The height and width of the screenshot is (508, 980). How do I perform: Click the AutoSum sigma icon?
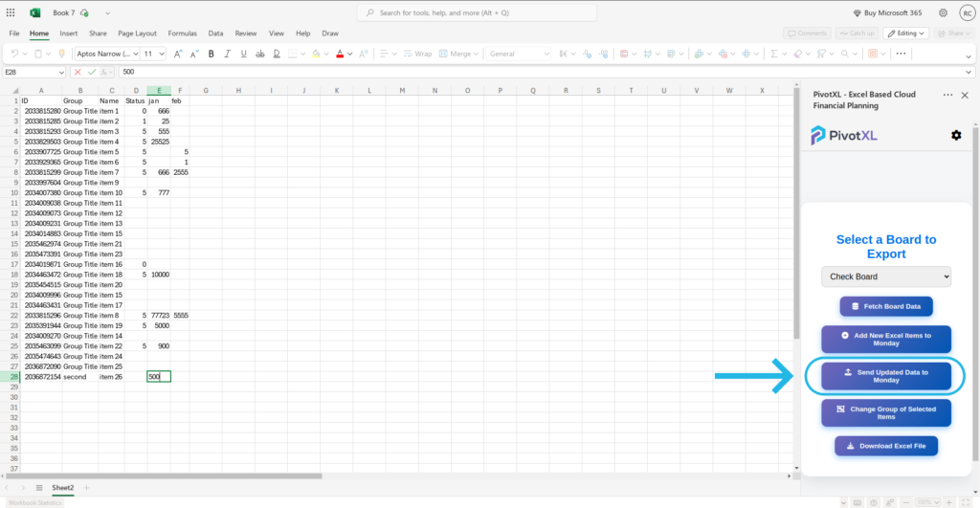773,54
